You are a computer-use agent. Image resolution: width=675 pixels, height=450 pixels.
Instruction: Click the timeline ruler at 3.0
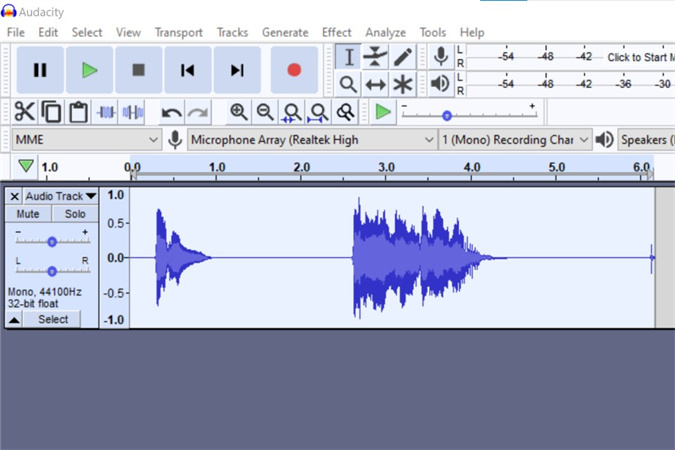point(387,167)
